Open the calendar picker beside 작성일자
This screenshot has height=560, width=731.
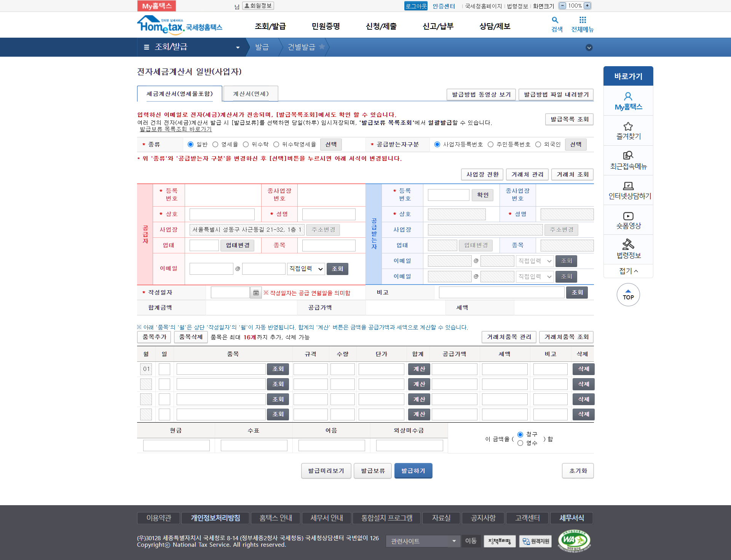coord(256,293)
